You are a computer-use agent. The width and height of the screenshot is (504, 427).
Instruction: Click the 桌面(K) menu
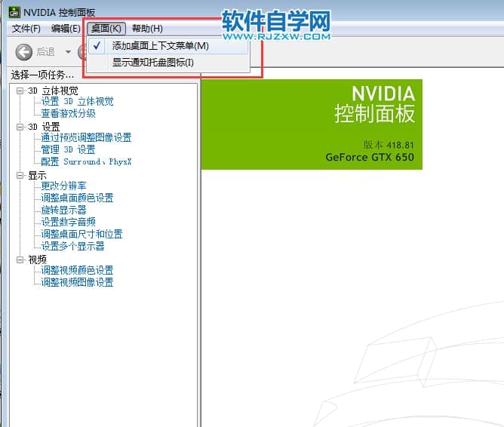coord(106,29)
